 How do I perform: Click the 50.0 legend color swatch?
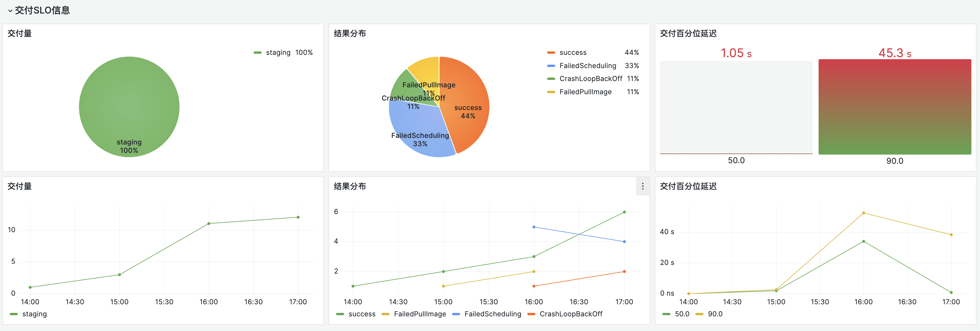(x=666, y=314)
